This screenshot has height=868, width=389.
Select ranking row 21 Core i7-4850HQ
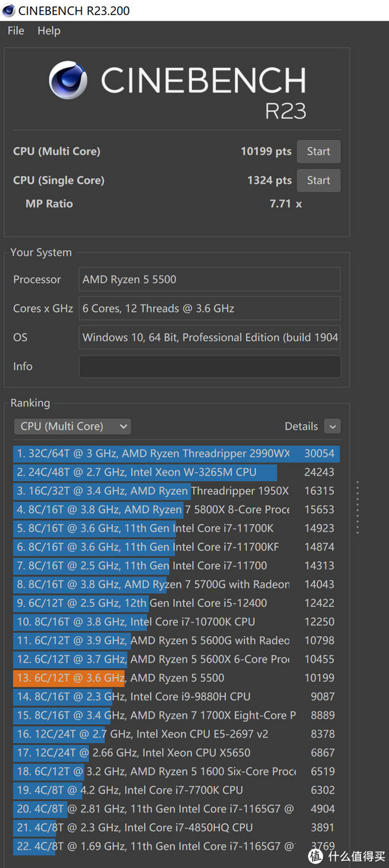(176, 827)
